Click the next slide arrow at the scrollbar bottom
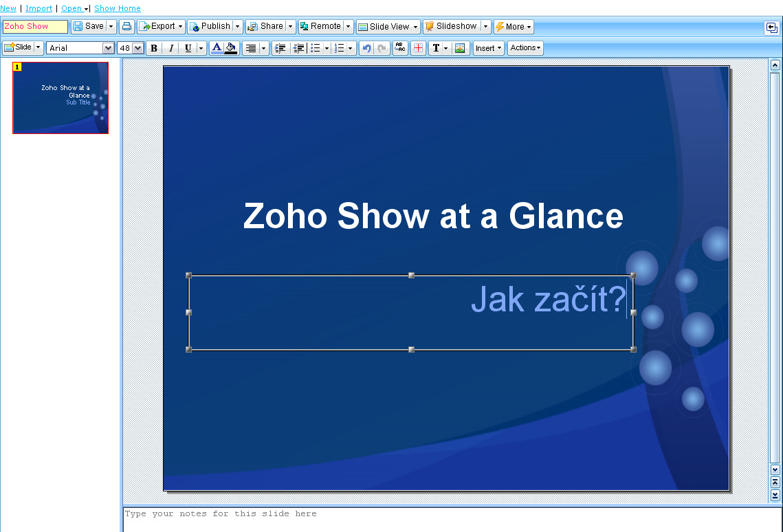The height and width of the screenshot is (532, 783). point(775,495)
